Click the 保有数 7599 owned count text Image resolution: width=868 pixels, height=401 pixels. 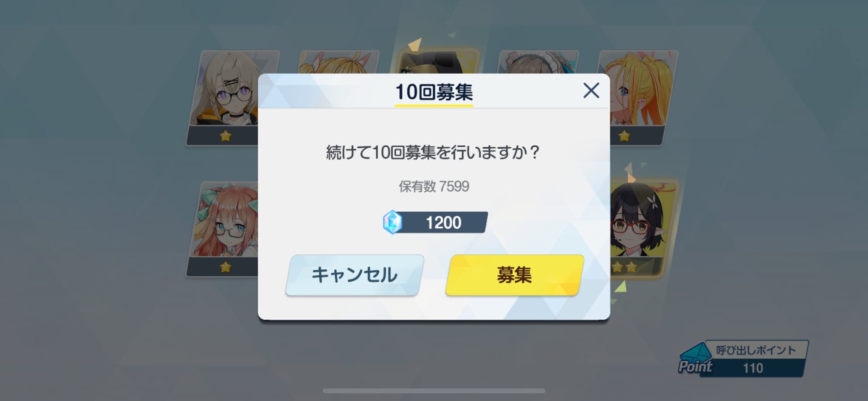434,186
